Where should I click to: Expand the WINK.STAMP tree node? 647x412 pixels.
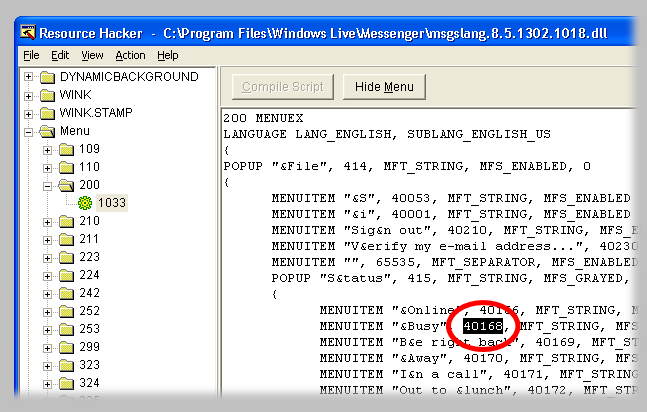pos(28,114)
